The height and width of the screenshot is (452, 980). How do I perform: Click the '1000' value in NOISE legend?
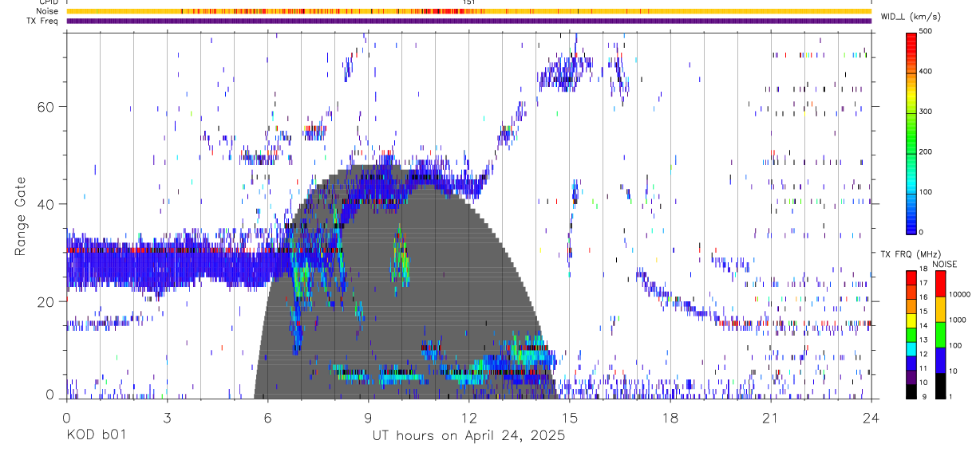[958, 320]
